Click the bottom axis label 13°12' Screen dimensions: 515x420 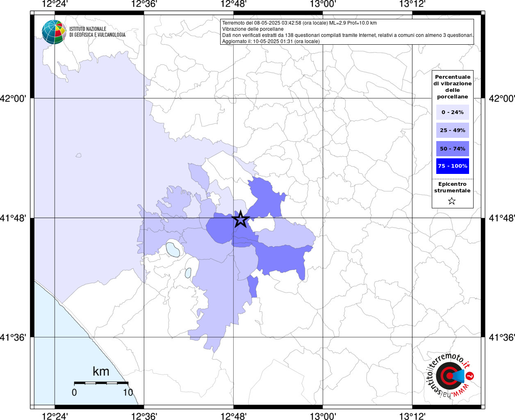pyautogui.click(x=412, y=416)
